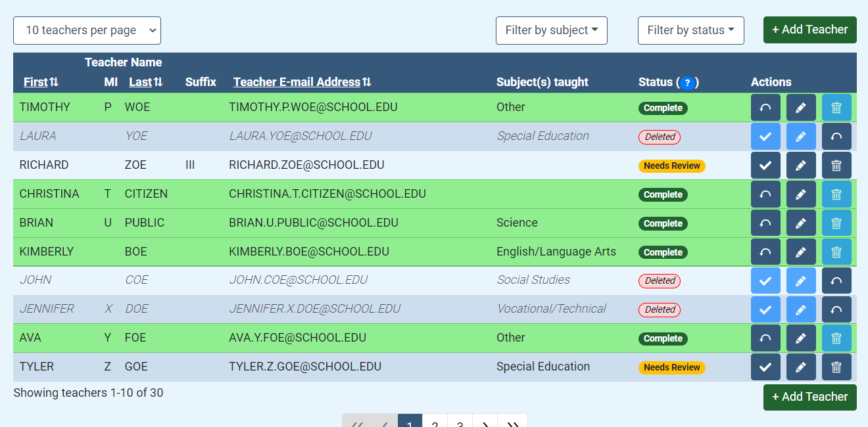Sort teachers by Last name header
The height and width of the screenshot is (427, 868).
pyautogui.click(x=145, y=82)
